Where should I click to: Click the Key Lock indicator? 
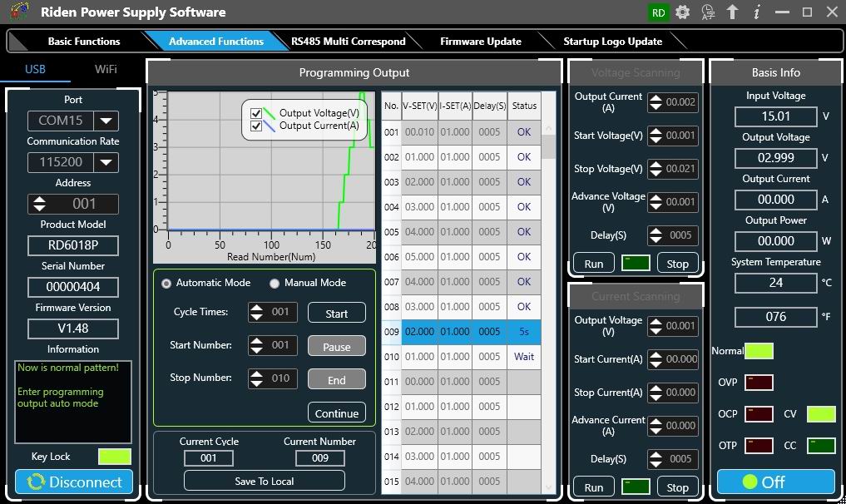click(114, 457)
